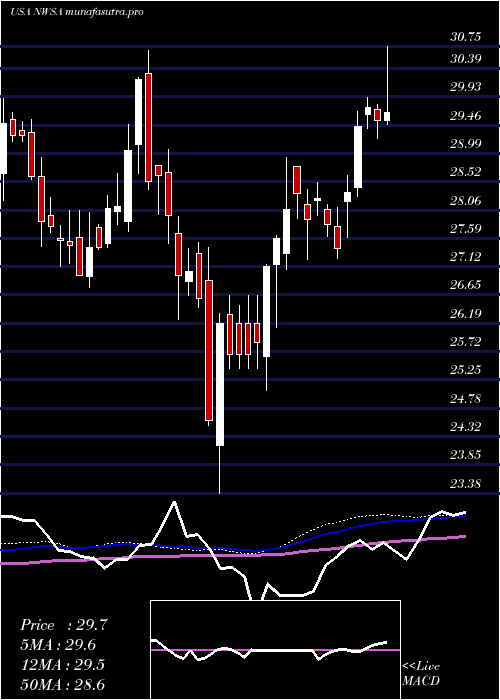The width and height of the screenshot is (500, 700).
Task: Select the "12MA : 29.5" value
Action: click(62, 665)
